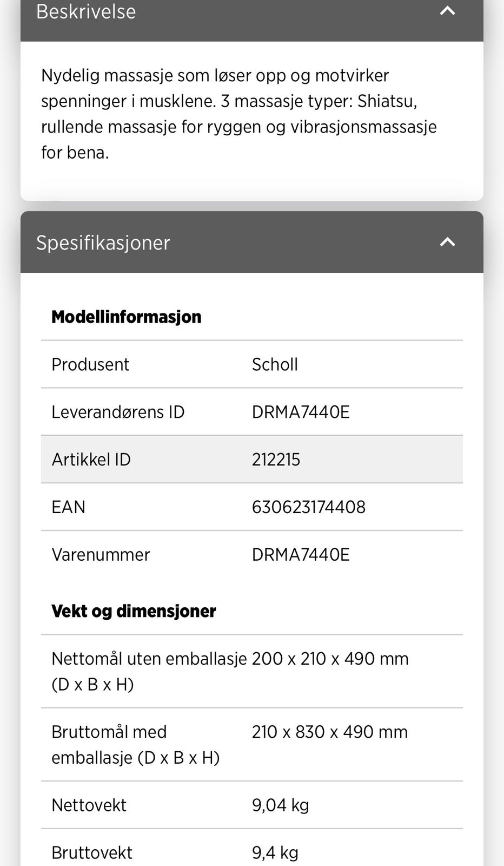
Task: Select the article number 212215
Action: point(276,460)
